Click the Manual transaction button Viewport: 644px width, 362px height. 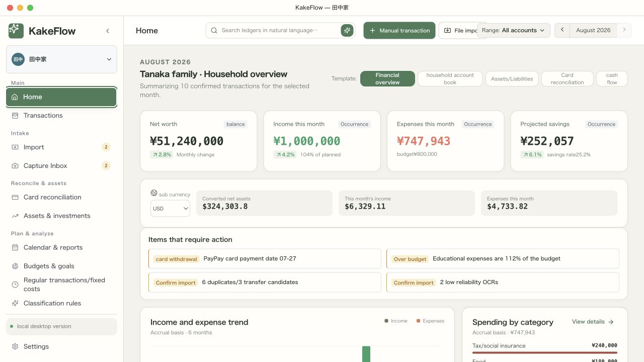pos(399,30)
